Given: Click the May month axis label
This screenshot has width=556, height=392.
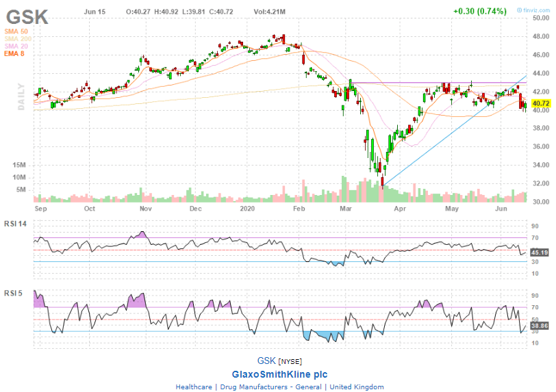Looking at the screenshot, I should point(452,209).
